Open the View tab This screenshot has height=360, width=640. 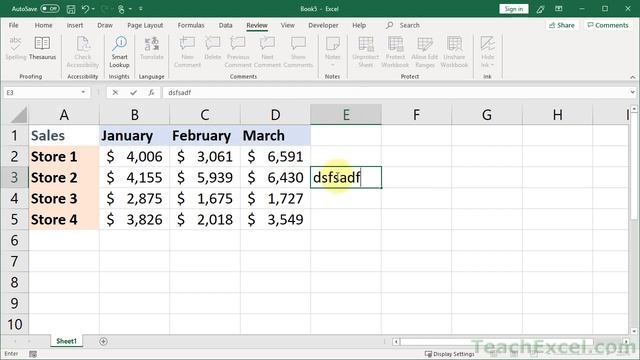287,25
